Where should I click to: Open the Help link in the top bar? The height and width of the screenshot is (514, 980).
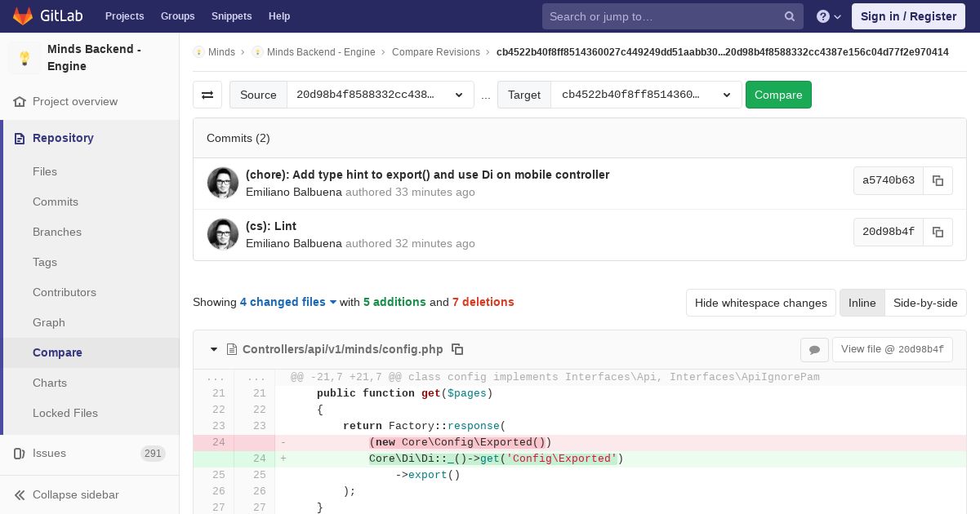coord(279,16)
